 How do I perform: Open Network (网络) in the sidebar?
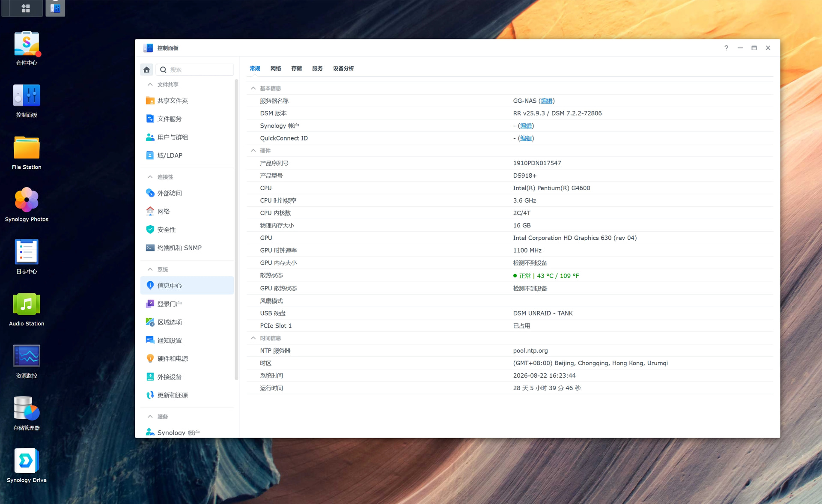click(x=187, y=212)
